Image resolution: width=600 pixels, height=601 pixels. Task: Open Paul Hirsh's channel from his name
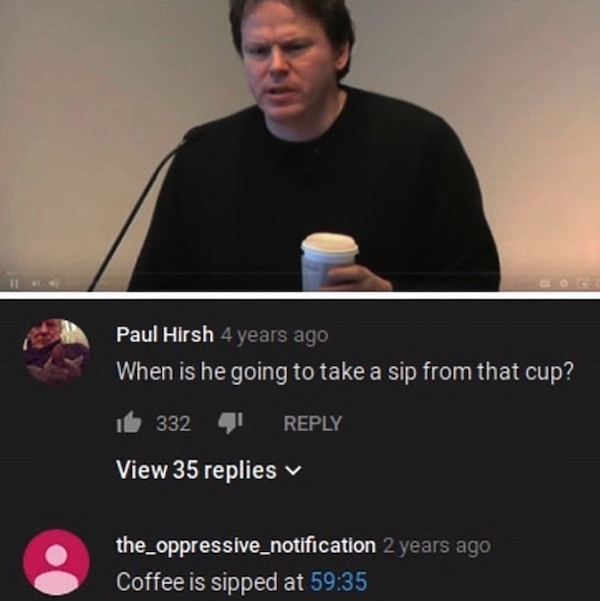(x=165, y=334)
